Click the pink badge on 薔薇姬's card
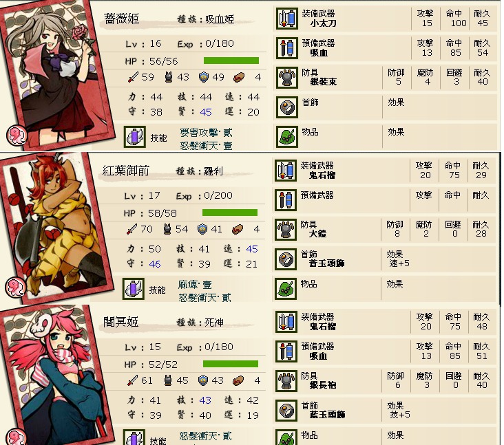This screenshot has height=445, width=504. [17, 135]
